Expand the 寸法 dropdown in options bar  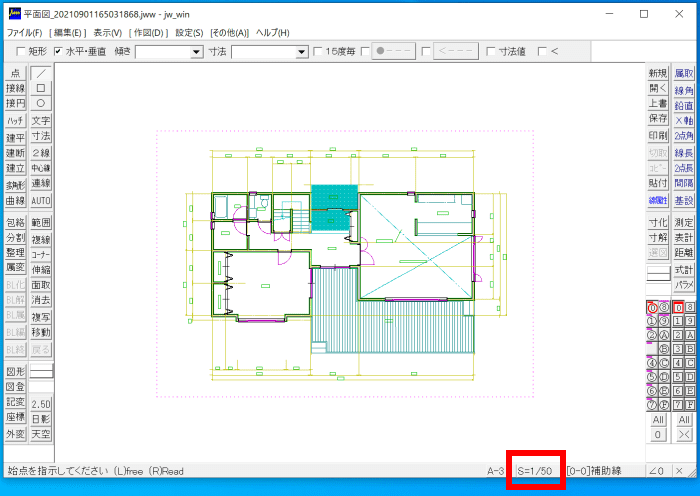(302, 52)
